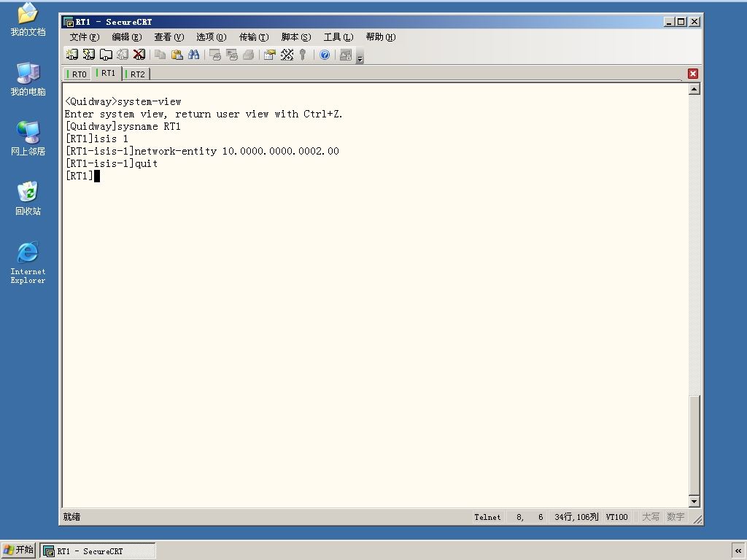Image resolution: width=747 pixels, height=560 pixels.
Task: Click the '34行, 106列' status entry
Action: click(576, 517)
